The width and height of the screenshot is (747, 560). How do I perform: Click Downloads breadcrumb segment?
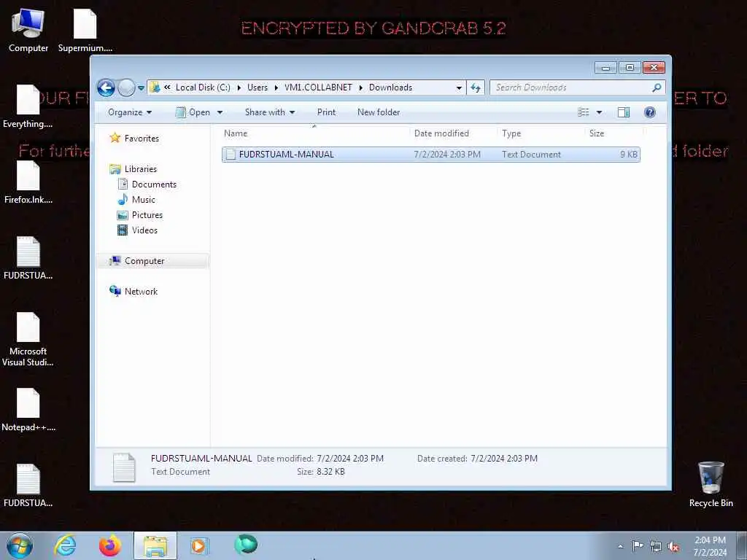click(x=391, y=87)
